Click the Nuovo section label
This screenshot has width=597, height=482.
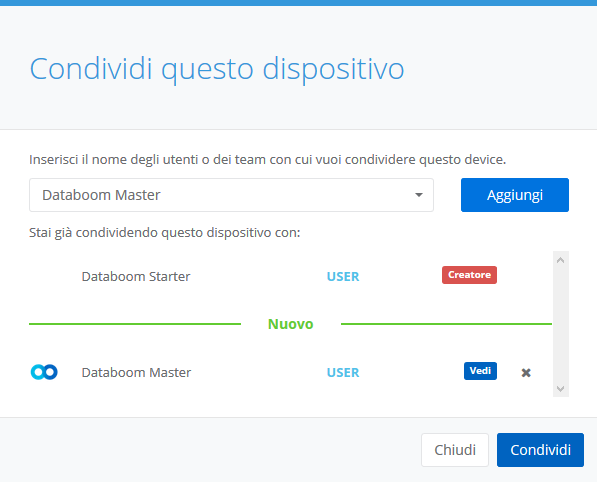point(291,324)
